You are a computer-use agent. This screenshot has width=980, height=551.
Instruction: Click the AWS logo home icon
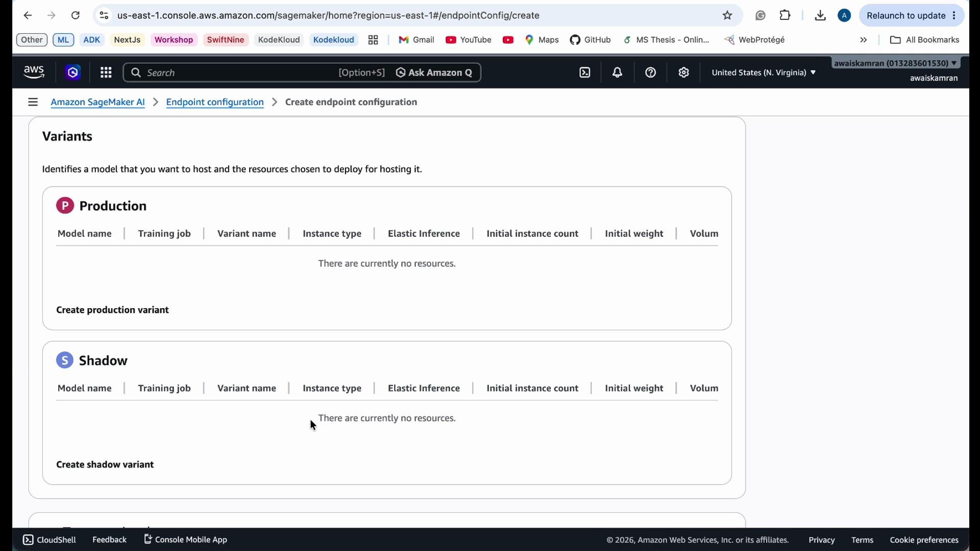(34, 72)
